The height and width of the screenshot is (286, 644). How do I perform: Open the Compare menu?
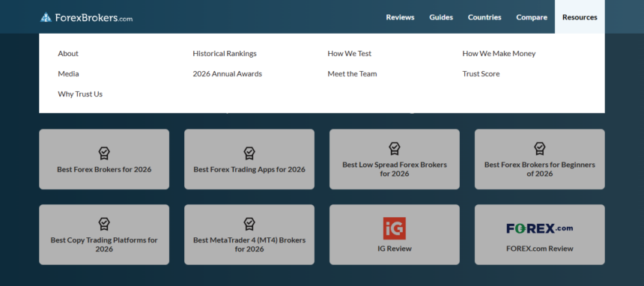532,17
